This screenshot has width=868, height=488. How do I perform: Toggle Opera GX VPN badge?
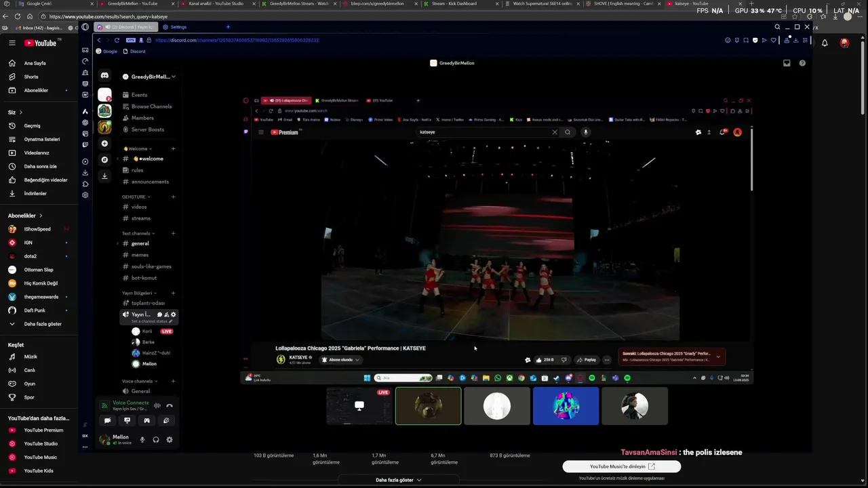pos(131,40)
